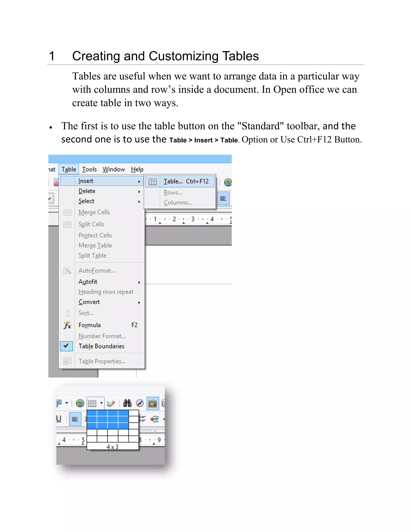The image size is (411, 532).
Task: Click the Table Properties icon
Action: point(67,361)
